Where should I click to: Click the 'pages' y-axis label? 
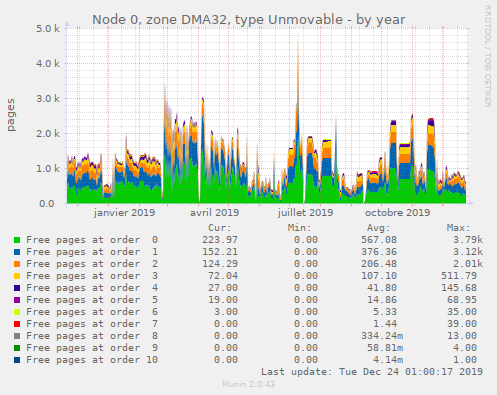pyautogui.click(x=11, y=115)
